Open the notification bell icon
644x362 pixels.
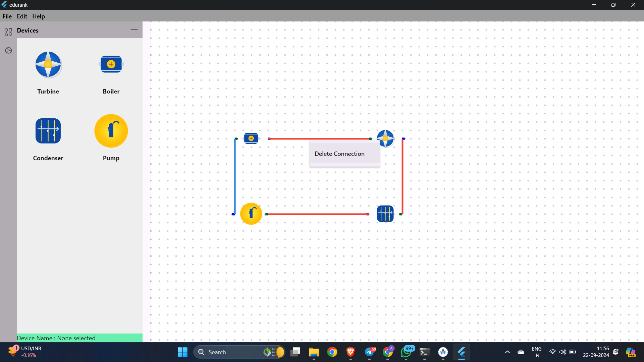(x=616, y=352)
